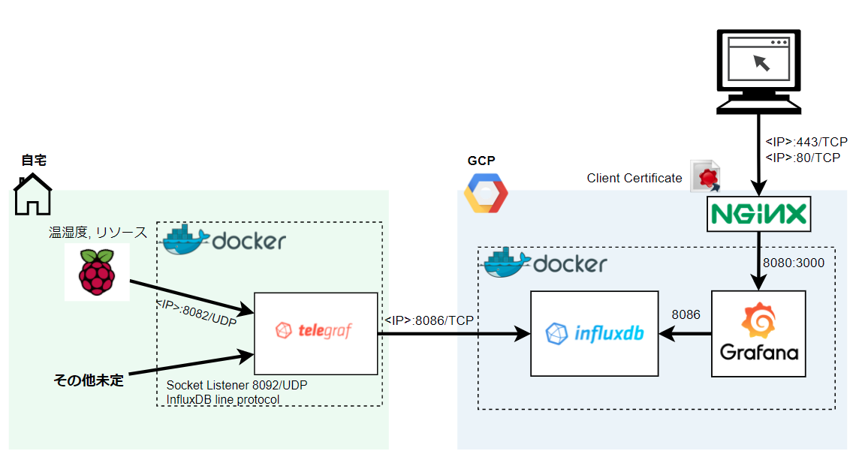Click the Raspberry Pi icon
Screen dimensions: 868x475
point(97,272)
